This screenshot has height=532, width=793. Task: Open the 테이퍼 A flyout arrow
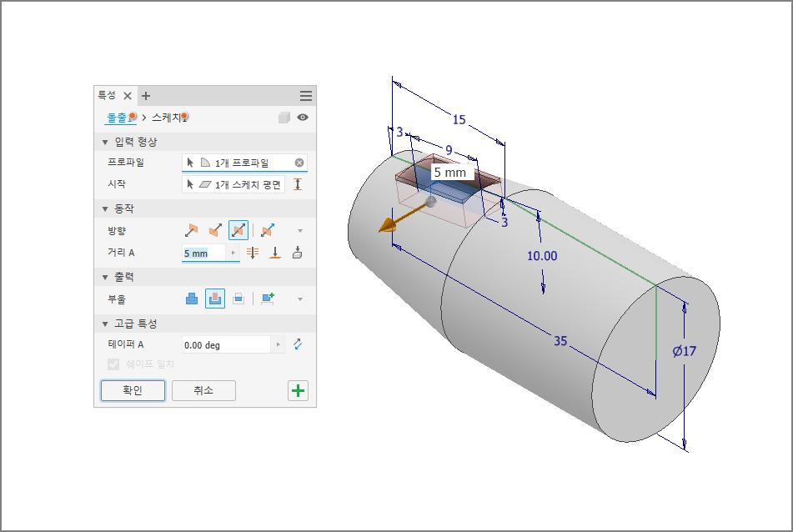pyautogui.click(x=278, y=345)
